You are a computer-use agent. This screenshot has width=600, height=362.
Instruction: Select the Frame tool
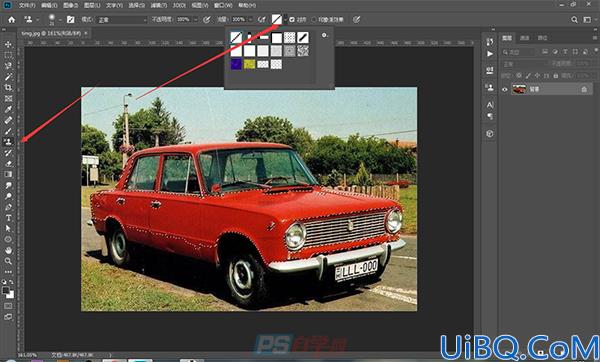[x=8, y=99]
